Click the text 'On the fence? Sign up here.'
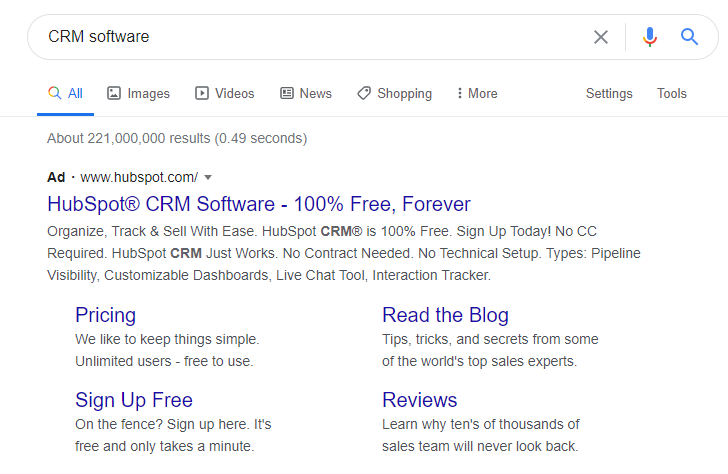The height and width of the screenshot is (474, 728). tap(162, 424)
